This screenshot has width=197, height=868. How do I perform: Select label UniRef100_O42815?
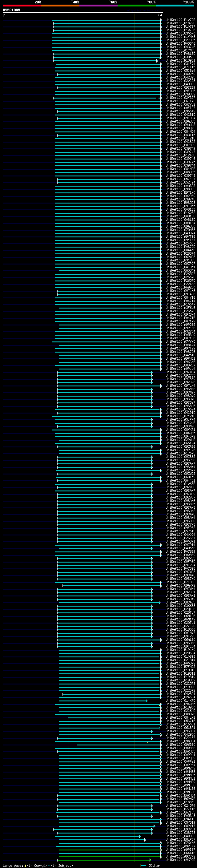[x=180, y=115]
